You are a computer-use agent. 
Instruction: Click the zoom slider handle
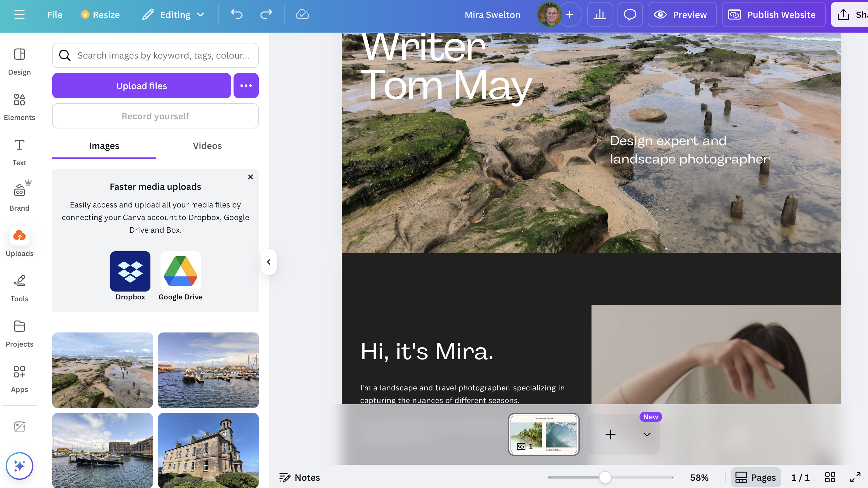click(x=605, y=477)
